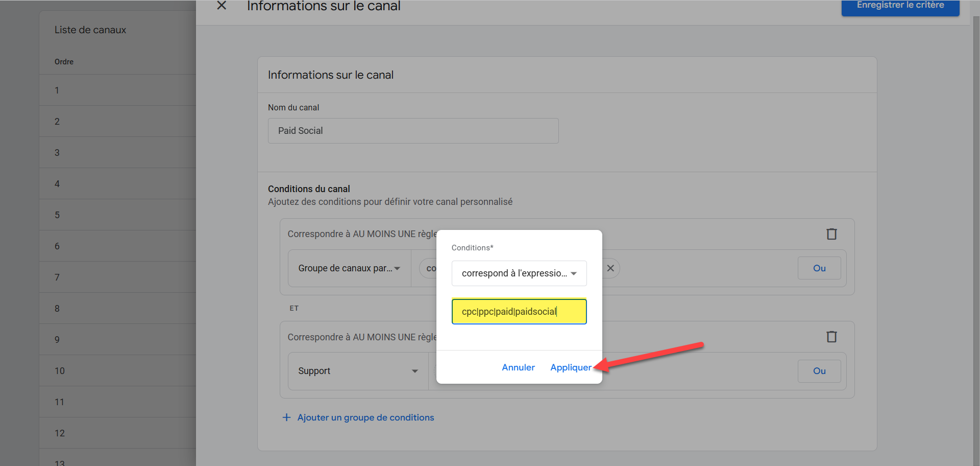Open the Support dimension dropdown

tap(358, 371)
